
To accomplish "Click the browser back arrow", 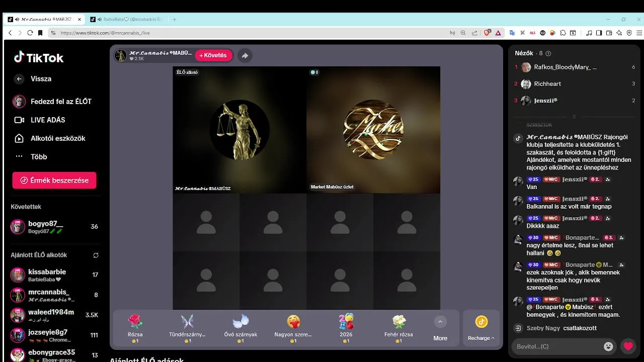I will [x=10, y=33].
